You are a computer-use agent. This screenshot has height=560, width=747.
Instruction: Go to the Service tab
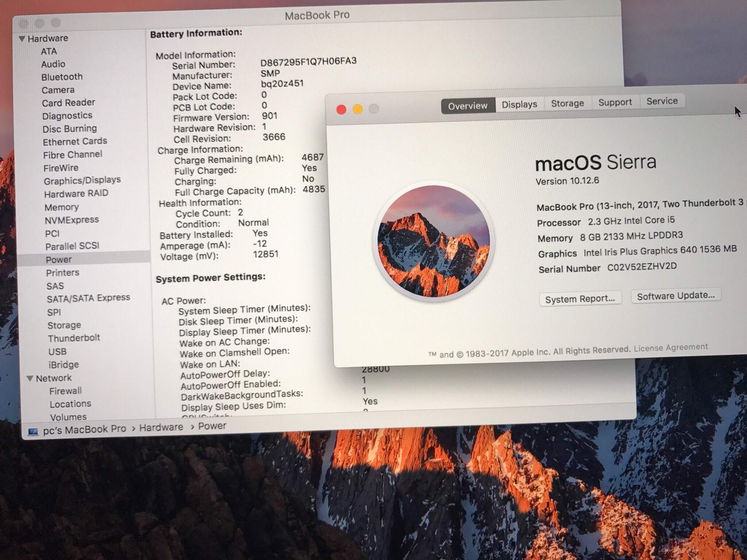click(x=662, y=101)
